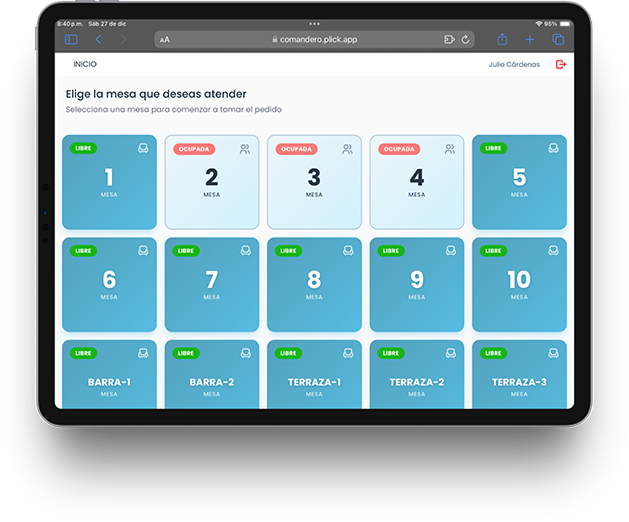This screenshot has height=522, width=629.
Task: Click the seat icon on TERRAZA-2
Action: tap(451, 353)
